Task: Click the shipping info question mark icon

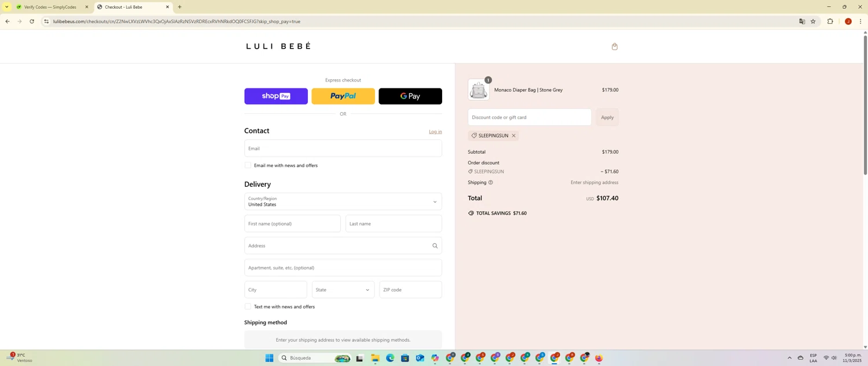Action: click(x=491, y=183)
